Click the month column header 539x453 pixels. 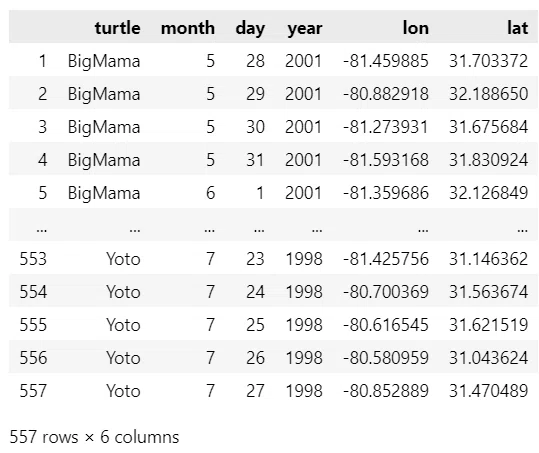[x=188, y=28]
